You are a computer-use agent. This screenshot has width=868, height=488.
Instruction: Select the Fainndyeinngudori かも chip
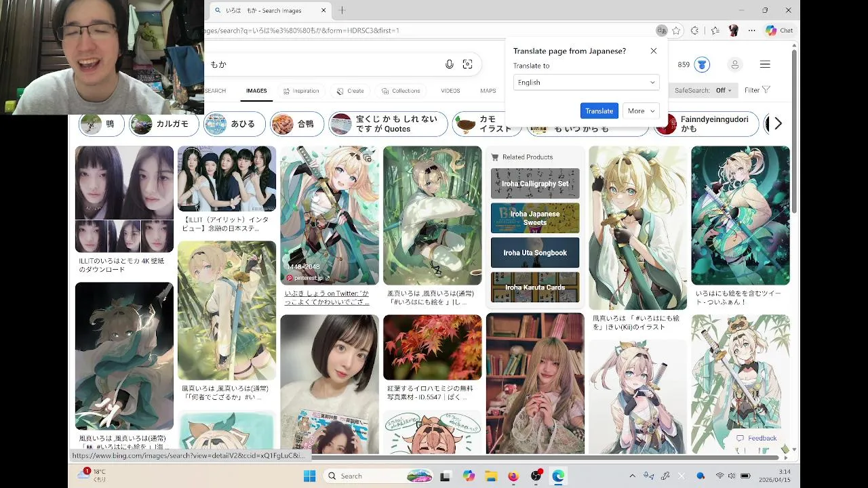tap(706, 124)
